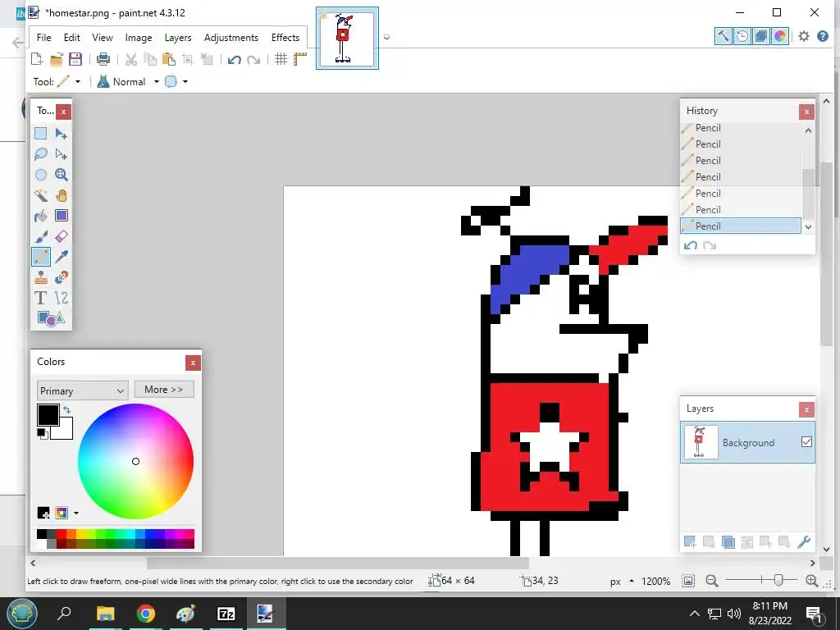Open paint.net Settings gear

coord(804,36)
